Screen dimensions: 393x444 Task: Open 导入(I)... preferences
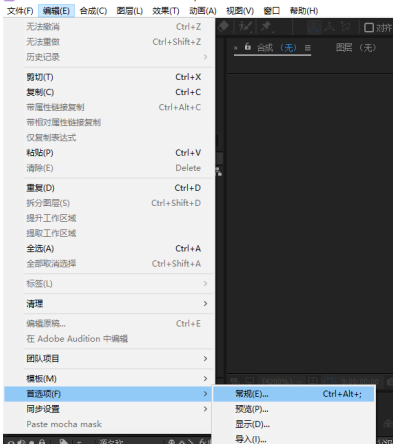coord(294,439)
